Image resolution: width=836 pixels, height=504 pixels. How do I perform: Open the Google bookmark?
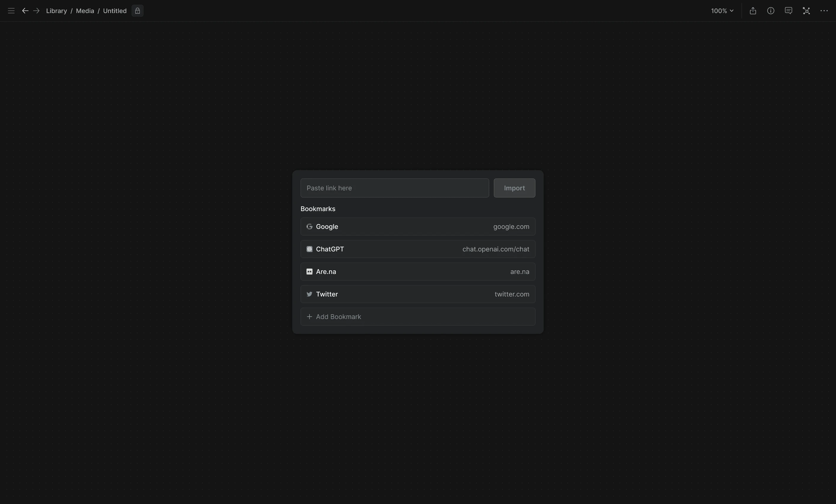coord(418,227)
